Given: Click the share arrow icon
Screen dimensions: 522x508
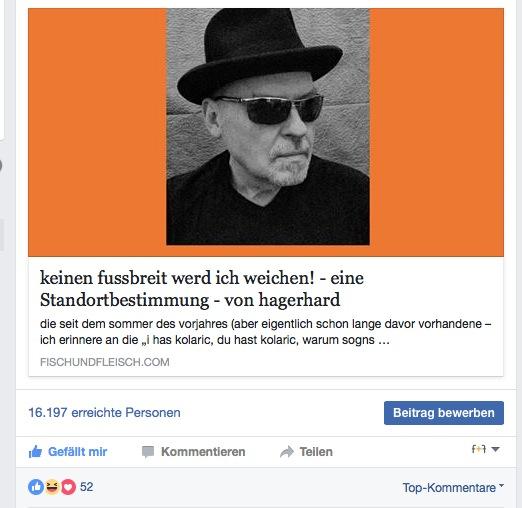Looking at the screenshot, I should pos(287,452).
